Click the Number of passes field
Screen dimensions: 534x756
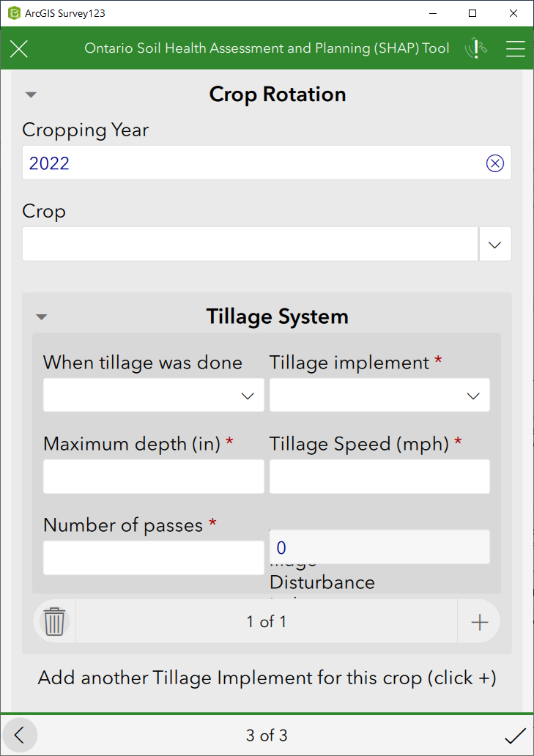point(153,557)
